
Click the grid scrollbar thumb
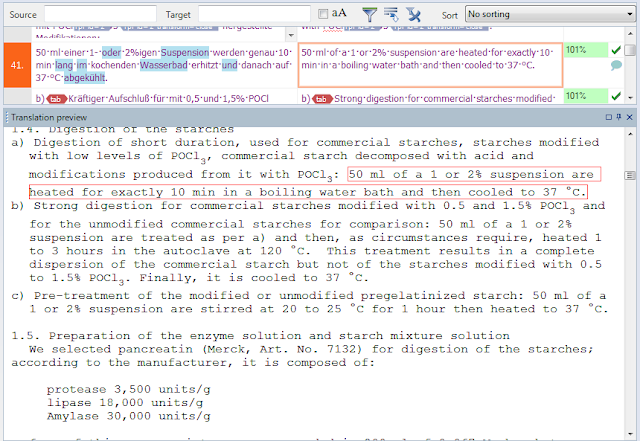coord(630,50)
